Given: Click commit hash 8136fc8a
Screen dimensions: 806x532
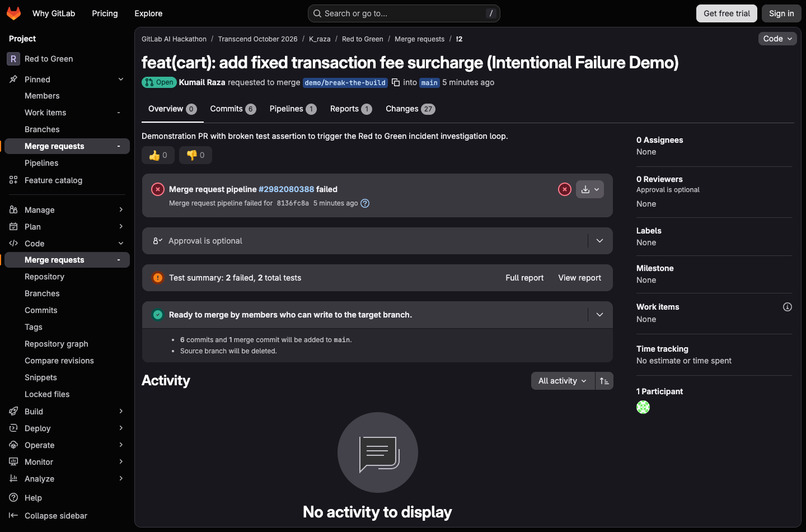Looking at the screenshot, I should point(292,204).
